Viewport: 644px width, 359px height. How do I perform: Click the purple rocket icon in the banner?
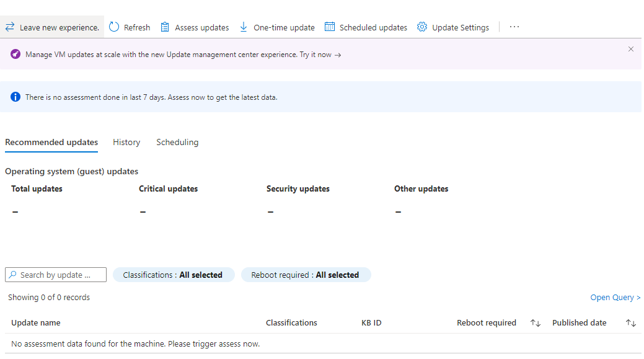tap(15, 55)
